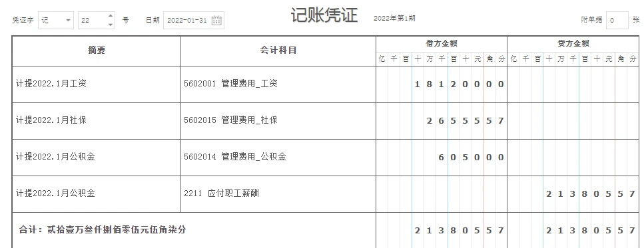Image resolution: width=644 pixels, height=248 pixels.
Task: Click the debit total 21380557 in 合计 row
Action: point(442,230)
